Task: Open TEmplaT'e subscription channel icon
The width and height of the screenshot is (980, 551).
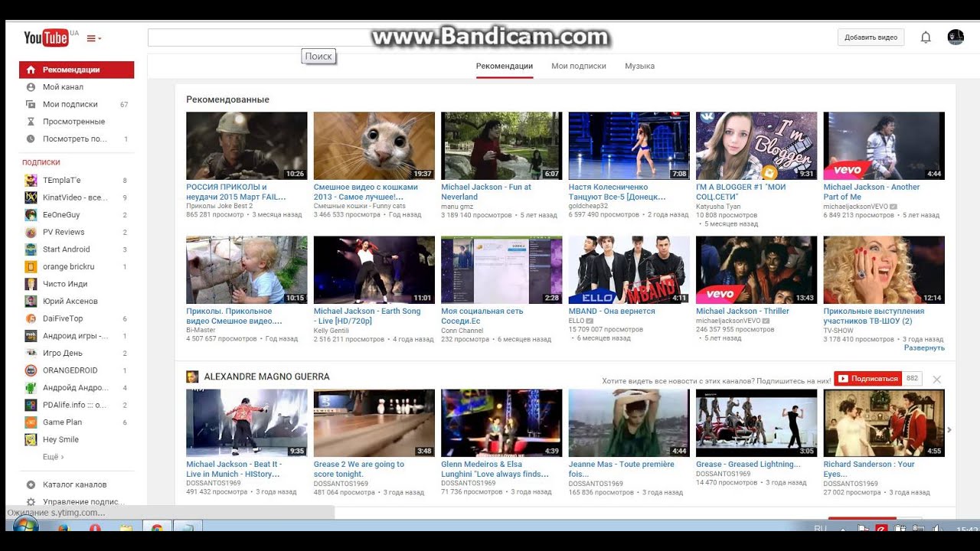Action: 31,181
